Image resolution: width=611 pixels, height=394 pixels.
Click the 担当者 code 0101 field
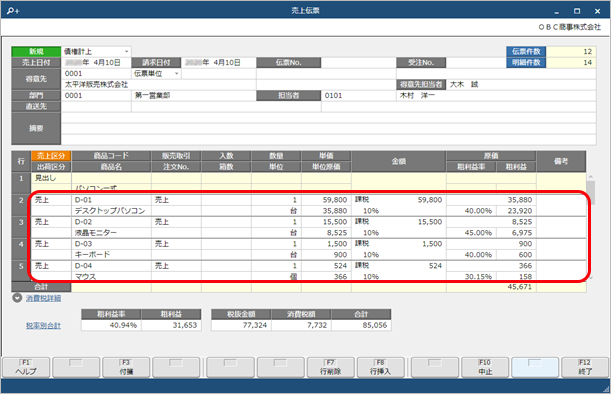(358, 95)
